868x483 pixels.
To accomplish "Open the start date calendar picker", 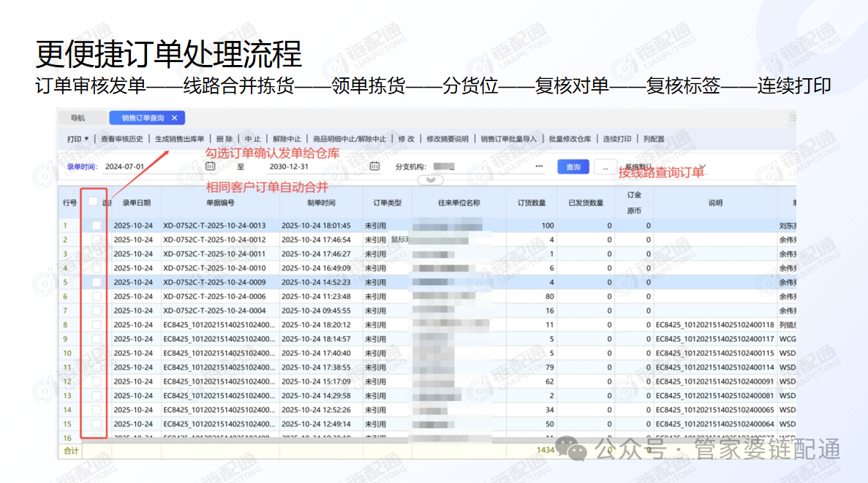I will click(x=211, y=167).
